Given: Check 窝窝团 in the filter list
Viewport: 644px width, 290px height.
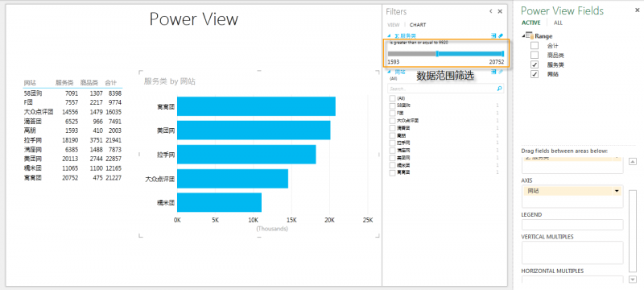Looking at the screenshot, I should 392,172.
